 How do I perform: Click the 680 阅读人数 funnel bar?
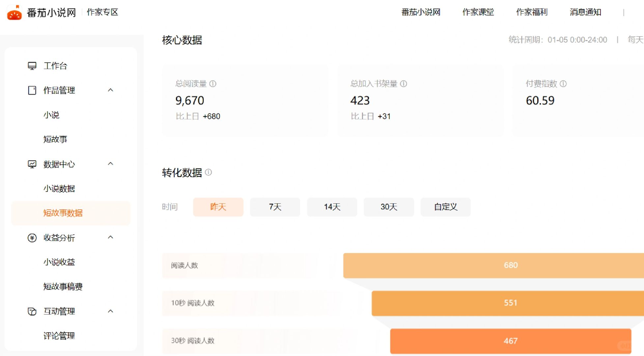(x=510, y=265)
